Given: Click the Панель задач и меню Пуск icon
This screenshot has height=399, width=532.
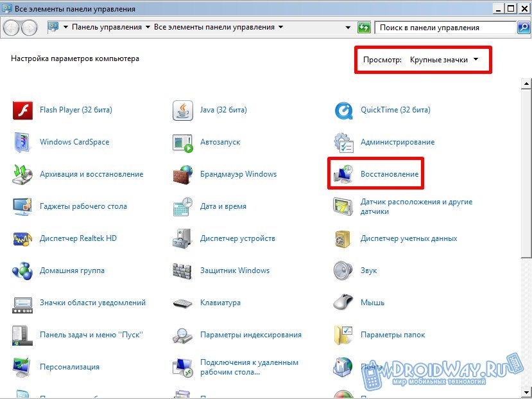Looking at the screenshot, I should point(22,335).
